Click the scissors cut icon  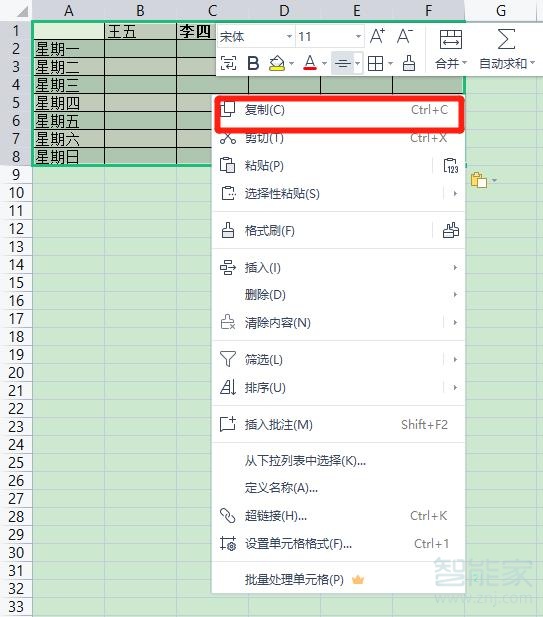[x=228, y=138]
